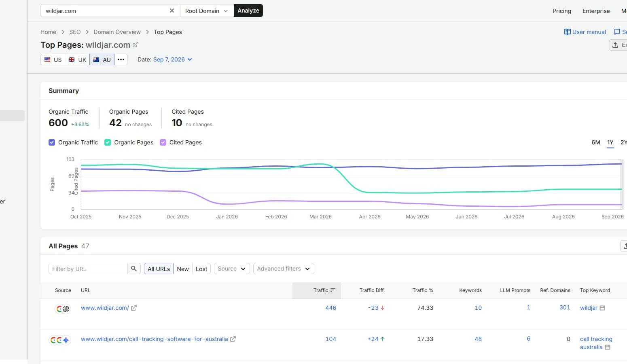Expand Advanced filters dropdown

pyautogui.click(x=284, y=269)
